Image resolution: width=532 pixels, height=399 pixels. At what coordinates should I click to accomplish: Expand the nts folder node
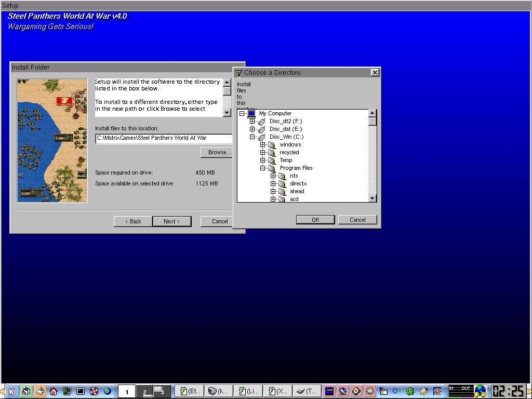point(273,176)
